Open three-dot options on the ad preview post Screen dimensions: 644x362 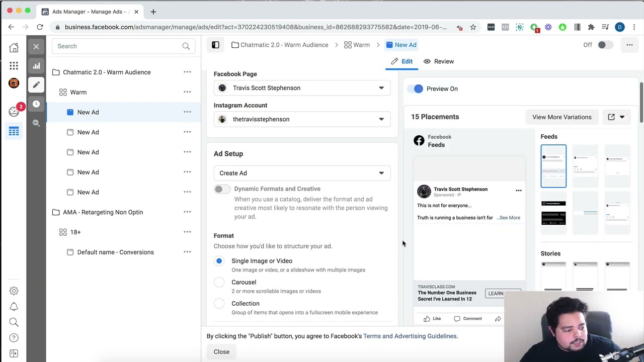[519, 191]
